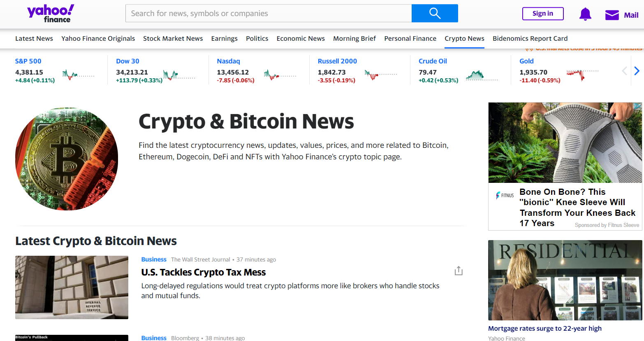Open the Personal Finance tab

pyautogui.click(x=410, y=38)
